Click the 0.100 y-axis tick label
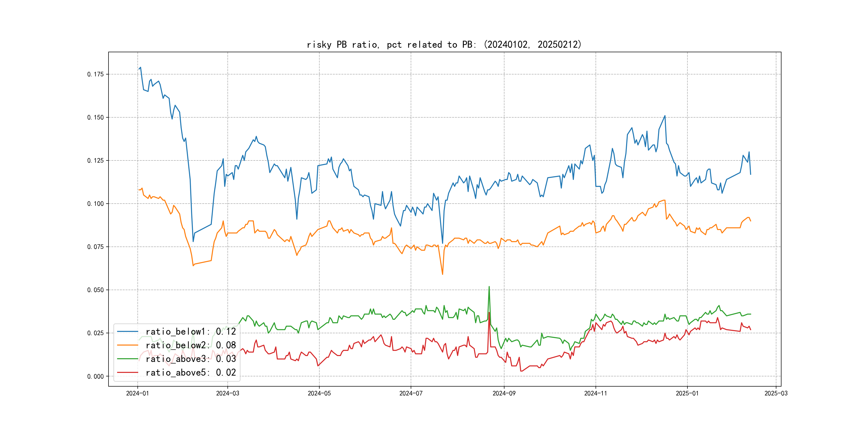The width and height of the screenshot is (868, 434). click(95, 204)
